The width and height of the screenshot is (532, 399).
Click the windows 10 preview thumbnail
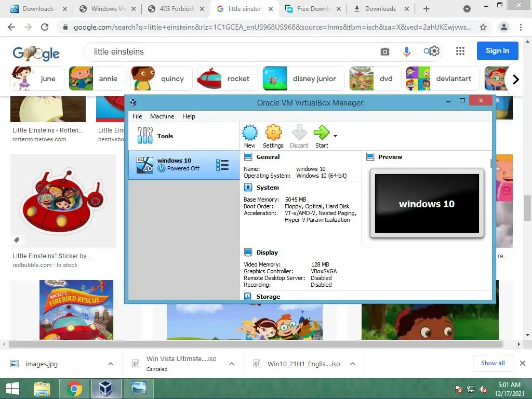[427, 204]
